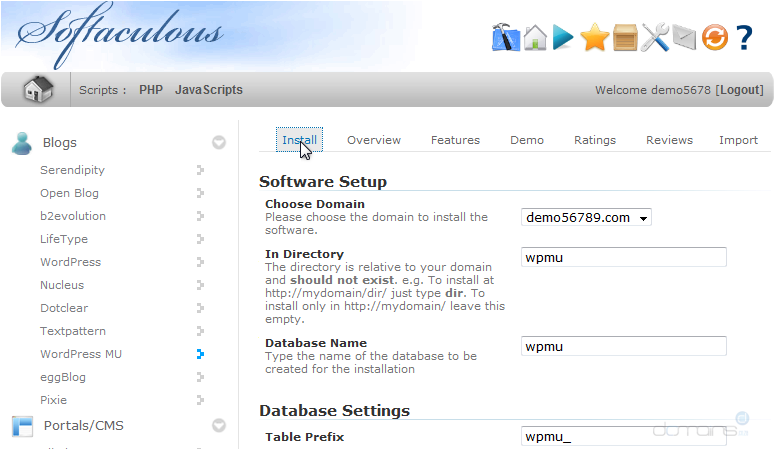The image size is (776, 450).
Task: Click the gray home button in navigation bar
Action: (38, 90)
